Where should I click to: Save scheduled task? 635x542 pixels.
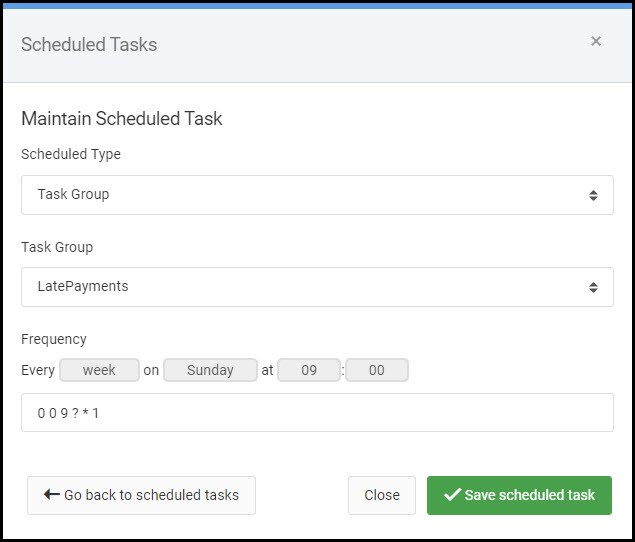pos(519,495)
